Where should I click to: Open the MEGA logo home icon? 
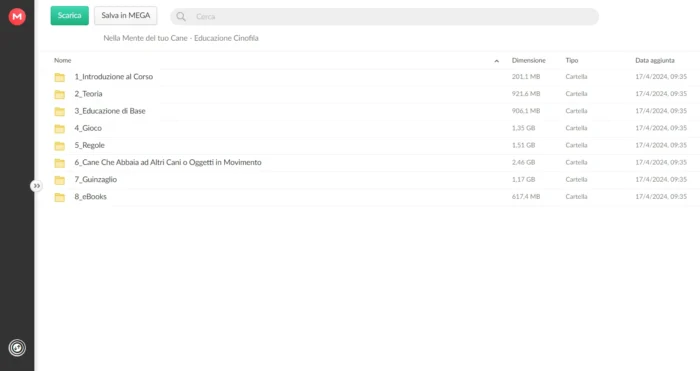coord(17,17)
